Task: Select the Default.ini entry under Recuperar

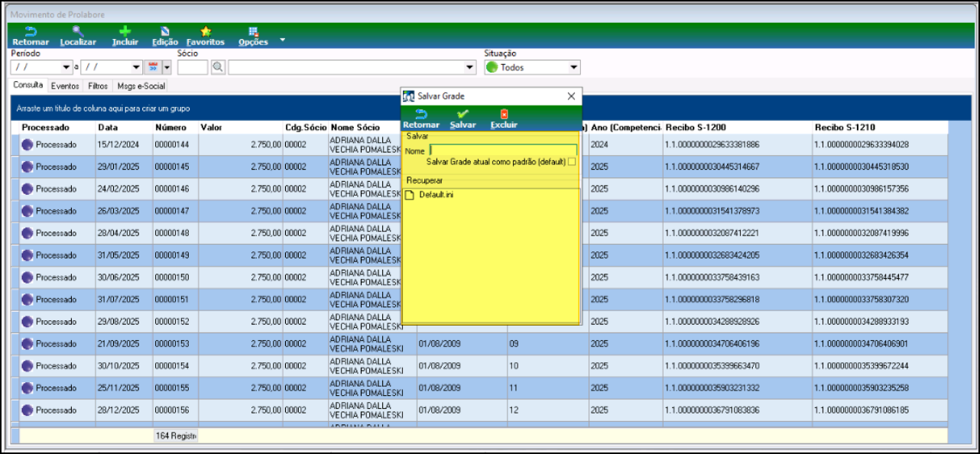Action: pyautogui.click(x=436, y=196)
